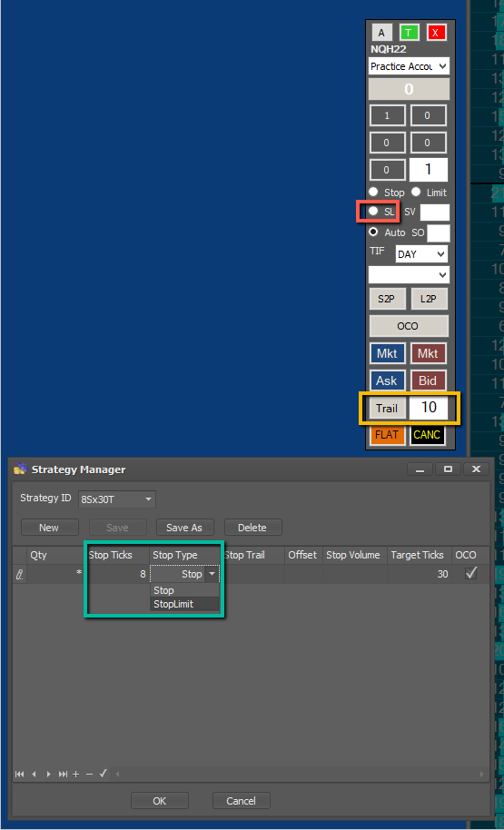Select the Stop order type radio

point(374,192)
